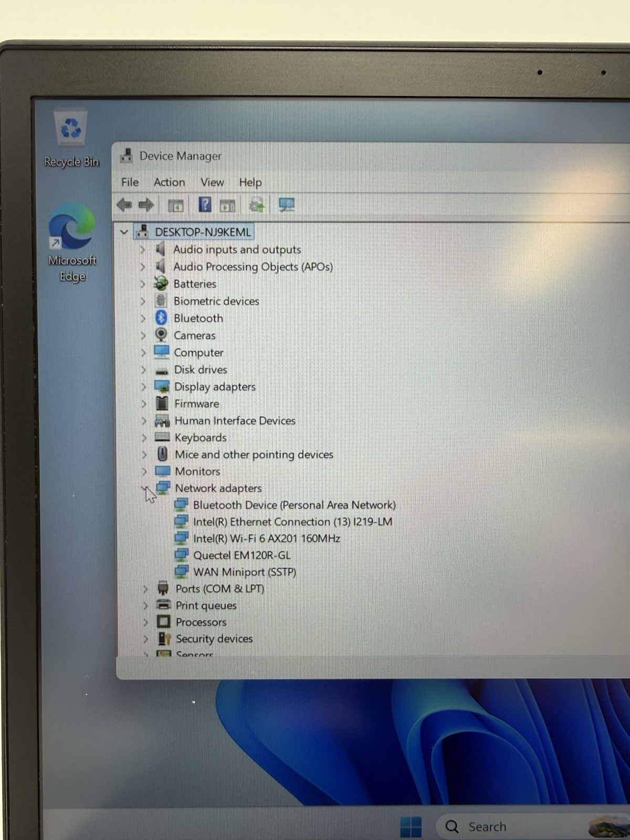The image size is (630, 840).
Task: Click the Keyboards category icon
Action: pyautogui.click(x=162, y=437)
